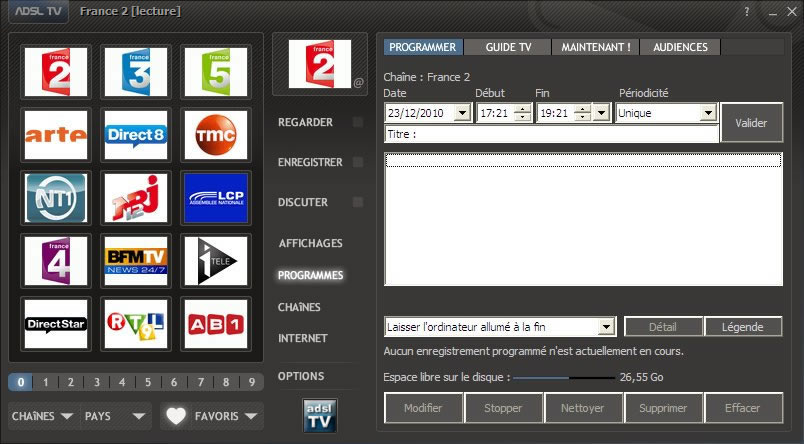
Task: Click the scheduled recordings list area
Action: tap(583, 219)
